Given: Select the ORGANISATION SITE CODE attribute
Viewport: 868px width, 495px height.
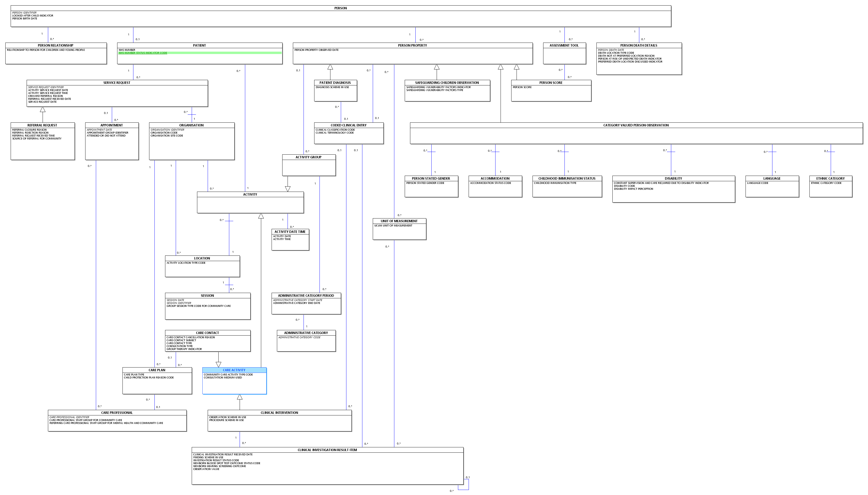Looking at the screenshot, I should [167, 136].
